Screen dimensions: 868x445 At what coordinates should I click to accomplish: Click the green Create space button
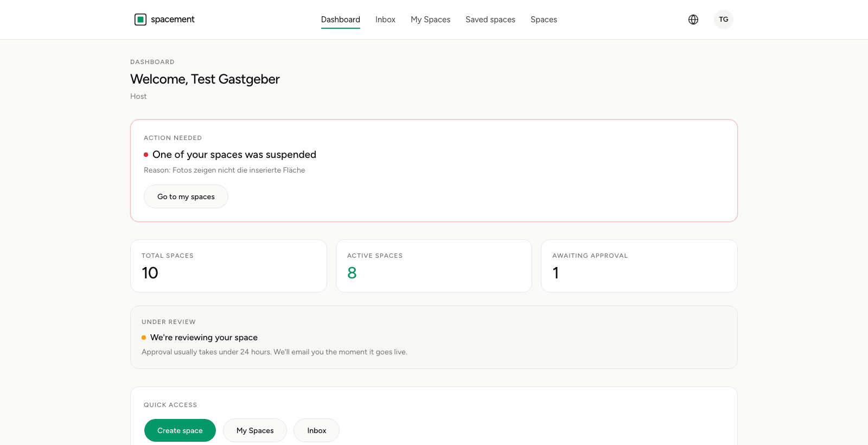(180, 430)
